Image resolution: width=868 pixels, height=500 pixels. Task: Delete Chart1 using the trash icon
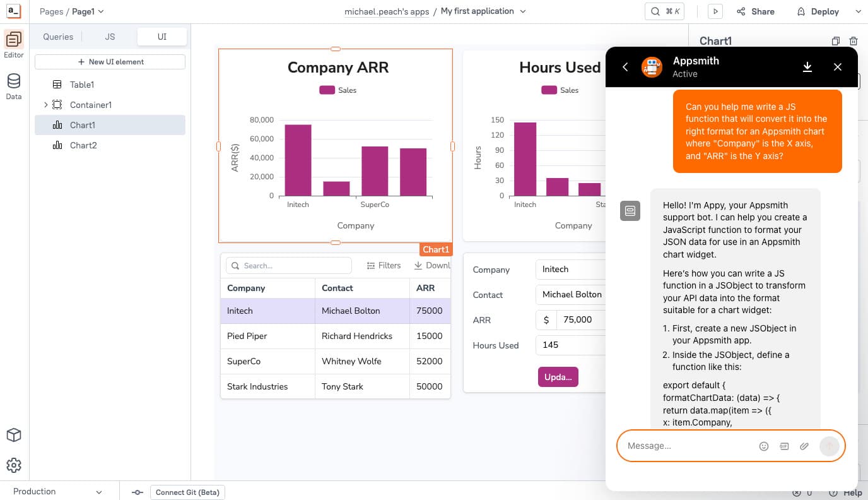point(855,40)
